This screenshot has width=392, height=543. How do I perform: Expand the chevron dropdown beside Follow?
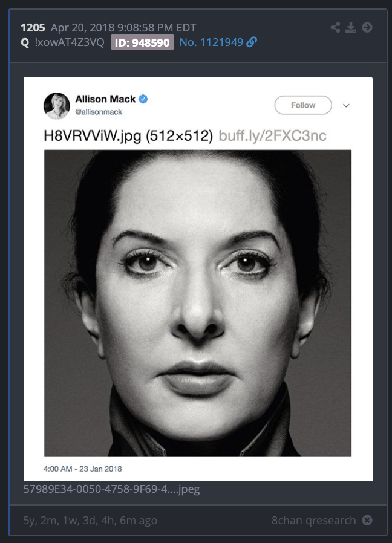pos(346,105)
